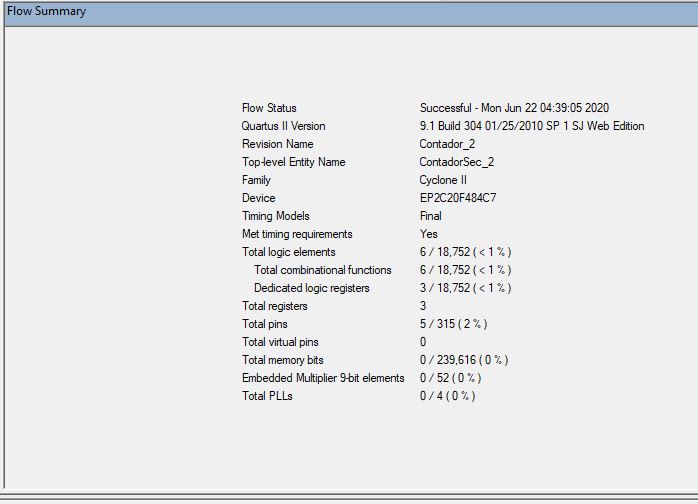Select the Revision Name label
Viewport: 698px width, 504px height.
click(277, 144)
